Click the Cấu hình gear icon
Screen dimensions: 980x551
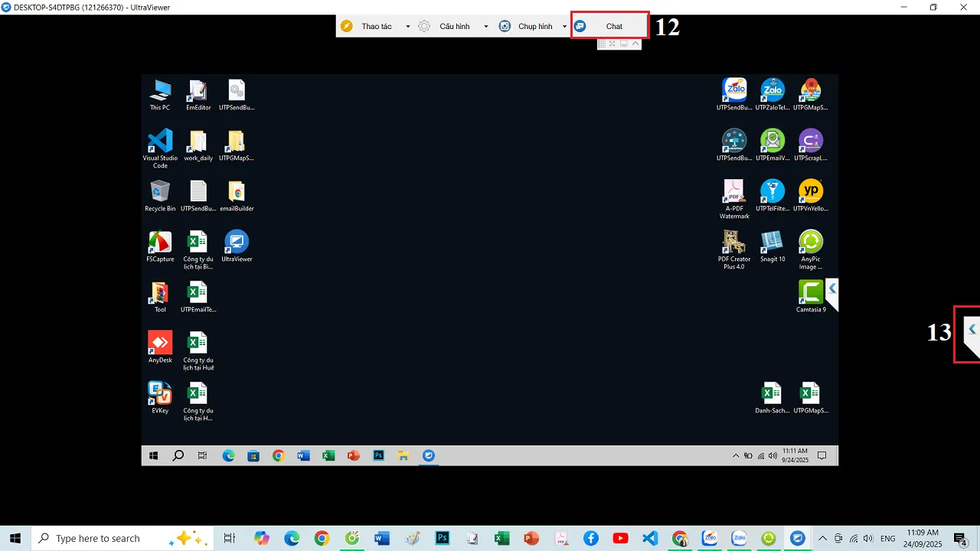coord(423,26)
